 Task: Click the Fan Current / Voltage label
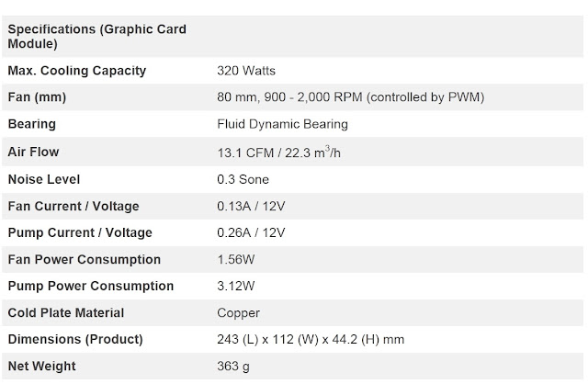coord(73,206)
